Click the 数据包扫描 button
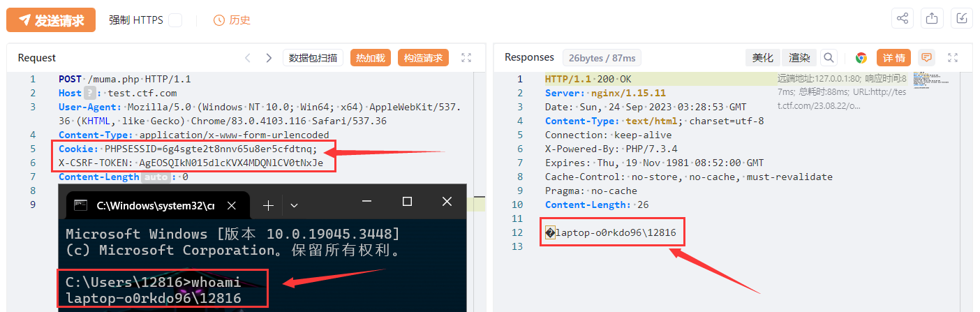Image resolution: width=980 pixels, height=312 pixels. pyautogui.click(x=313, y=58)
